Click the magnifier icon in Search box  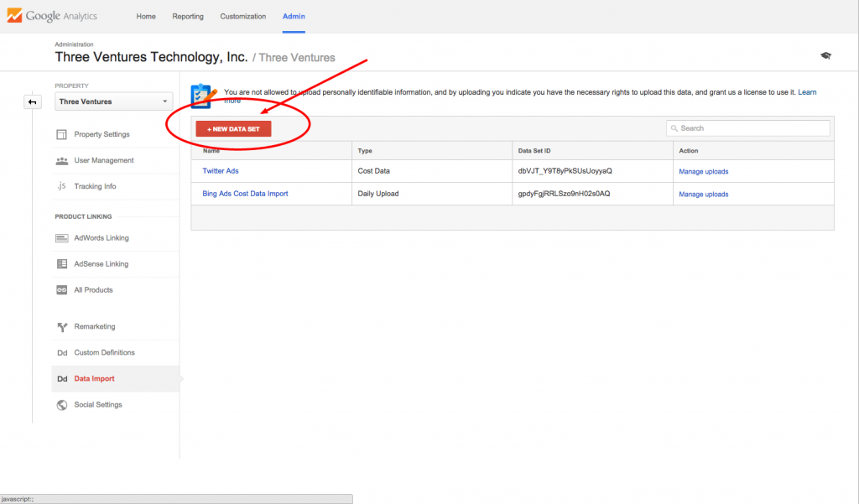click(x=674, y=128)
